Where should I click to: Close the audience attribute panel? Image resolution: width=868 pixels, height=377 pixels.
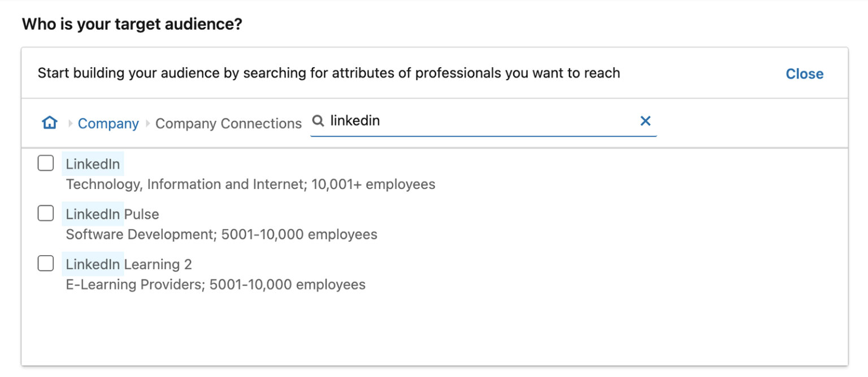point(804,73)
